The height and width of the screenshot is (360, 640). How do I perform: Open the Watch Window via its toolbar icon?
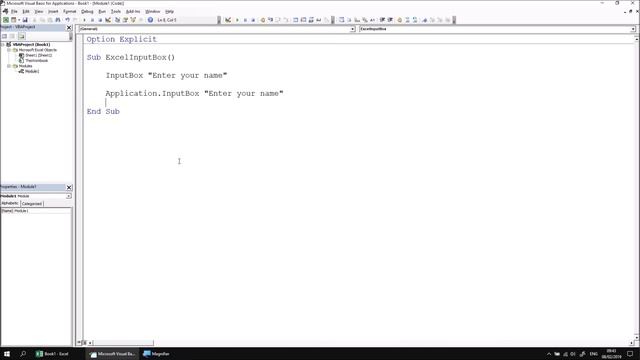[x=311, y=20]
